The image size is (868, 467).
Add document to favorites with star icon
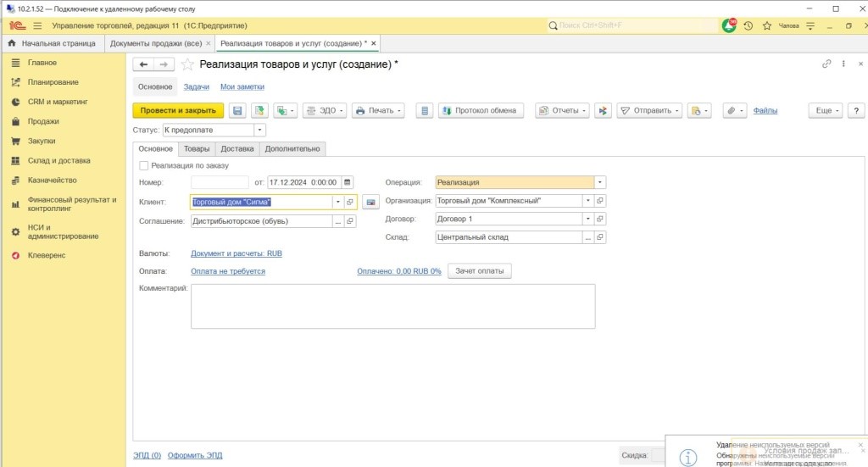tap(187, 64)
